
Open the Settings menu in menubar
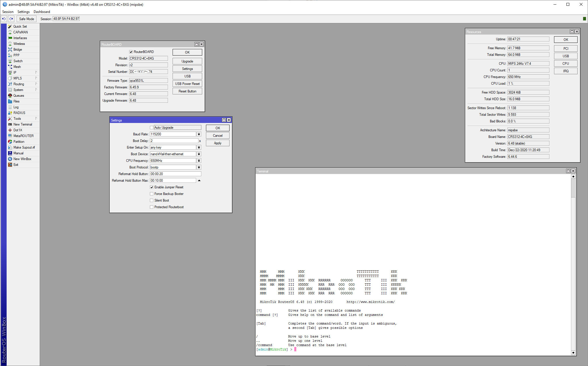(23, 12)
